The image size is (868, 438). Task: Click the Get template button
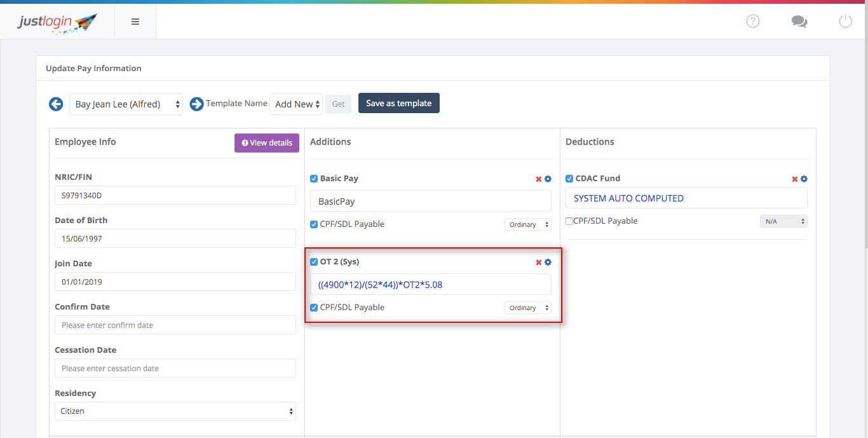pyautogui.click(x=339, y=104)
